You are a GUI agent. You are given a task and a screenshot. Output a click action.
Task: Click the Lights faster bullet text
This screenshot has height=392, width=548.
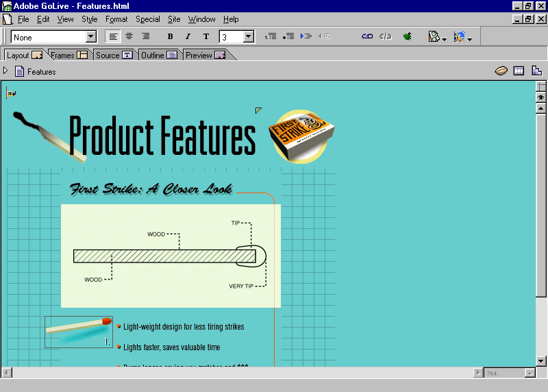tap(172, 347)
